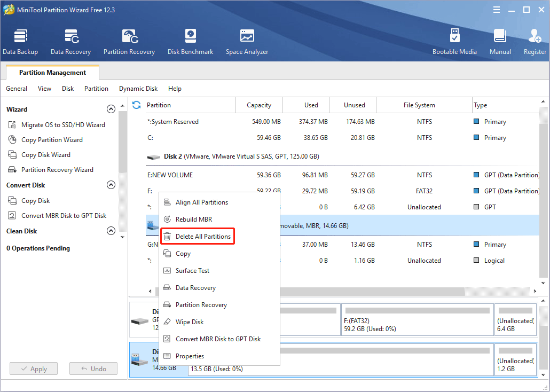
Task: Collapse the Convert Disk section
Action: (x=111, y=185)
